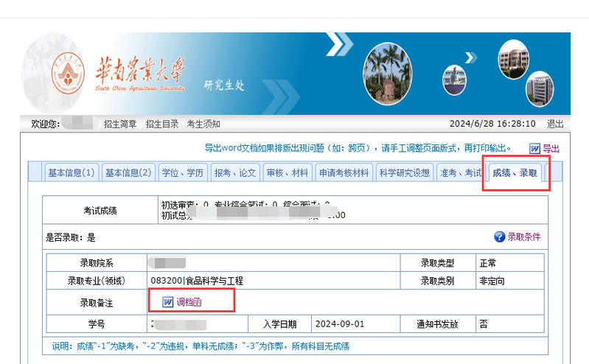This screenshot has height=364, width=589.
Task: Click the 学号 label cell
Action: (97, 323)
